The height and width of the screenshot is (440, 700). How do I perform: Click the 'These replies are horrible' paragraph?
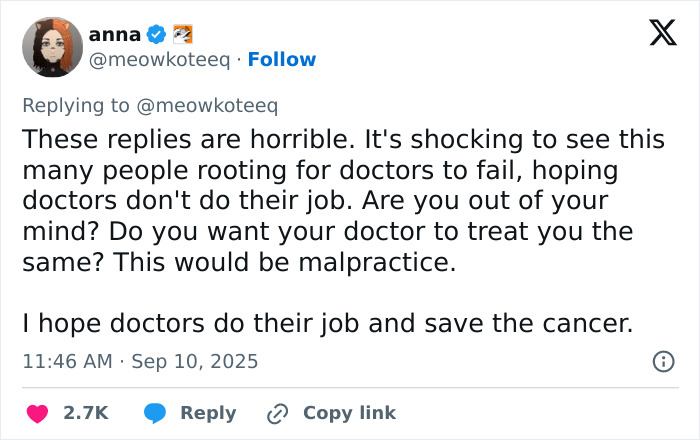point(344,200)
